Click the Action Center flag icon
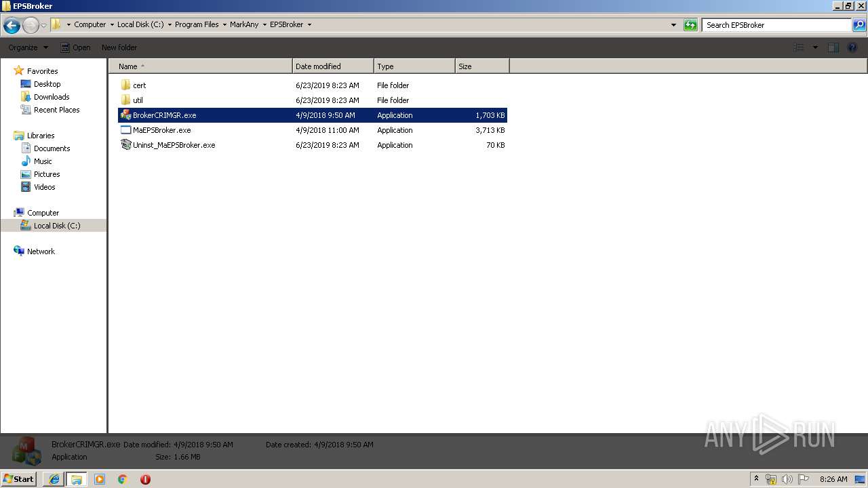Image resolution: width=868 pixels, height=488 pixels. pyautogui.click(x=803, y=479)
